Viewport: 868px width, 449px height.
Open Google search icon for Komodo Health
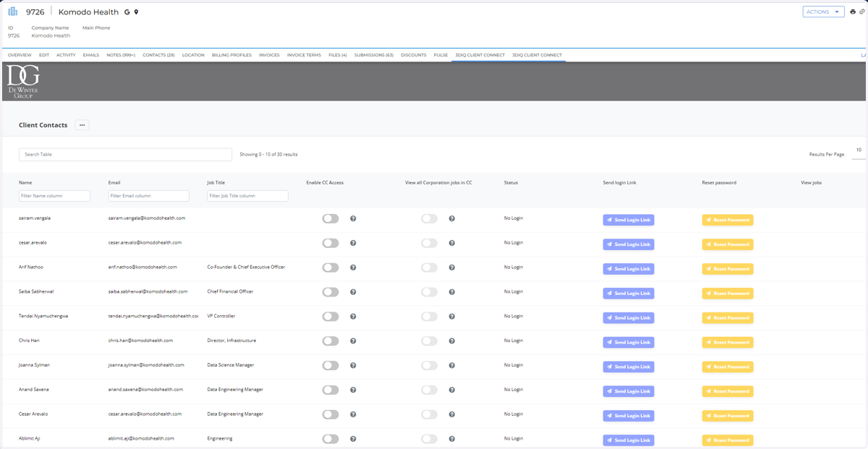pyautogui.click(x=127, y=12)
